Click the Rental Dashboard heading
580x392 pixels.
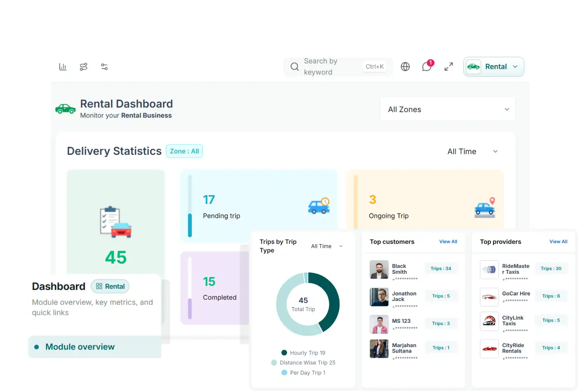pyautogui.click(x=126, y=104)
